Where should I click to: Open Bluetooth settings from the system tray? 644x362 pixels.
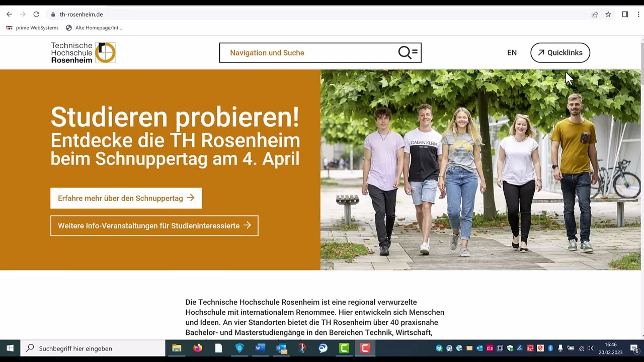(x=550, y=348)
